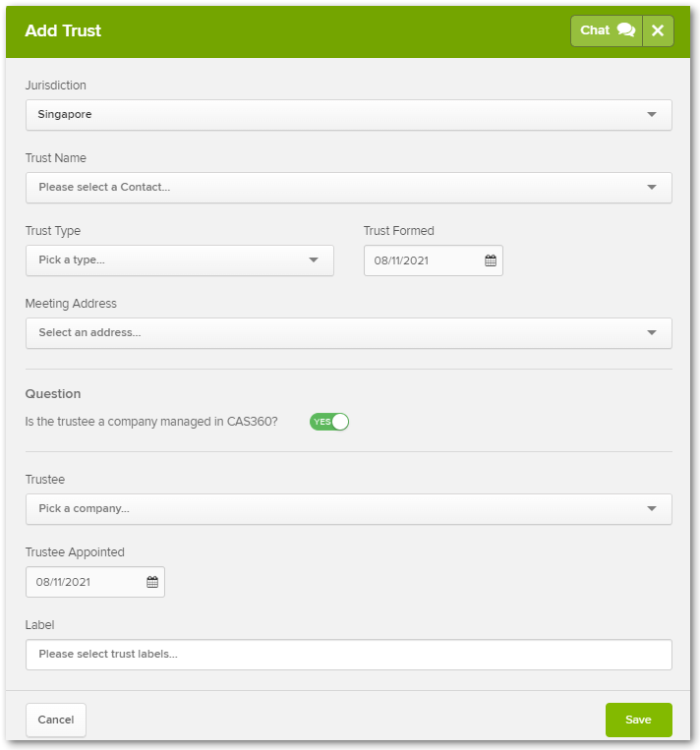Click the Trustee Appointed date field
This screenshot has width=700, height=750.
(x=95, y=582)
